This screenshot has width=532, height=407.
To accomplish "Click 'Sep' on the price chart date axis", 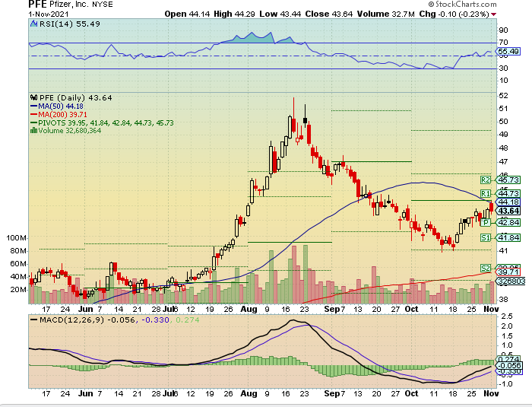I will click(x=332, y=309).
